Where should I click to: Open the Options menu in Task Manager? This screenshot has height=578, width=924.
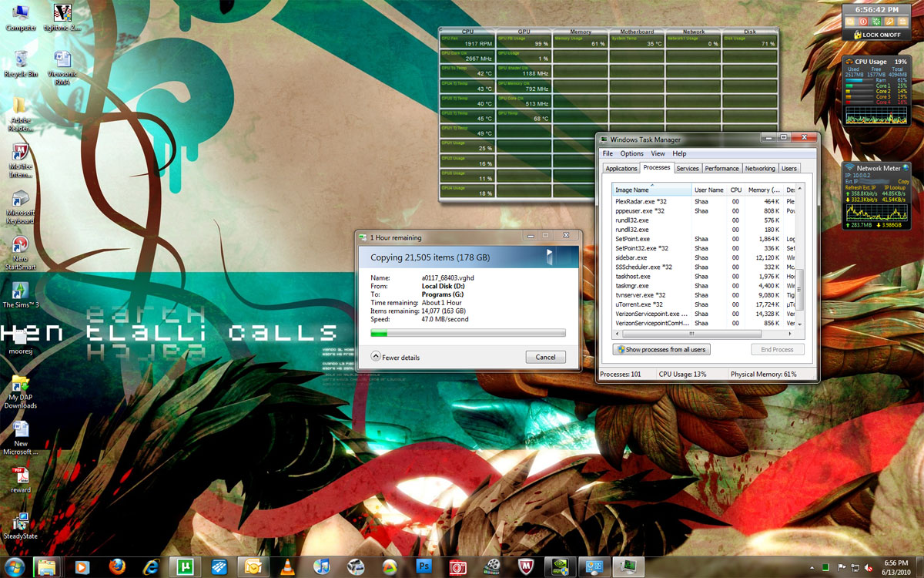coord(631,153)
